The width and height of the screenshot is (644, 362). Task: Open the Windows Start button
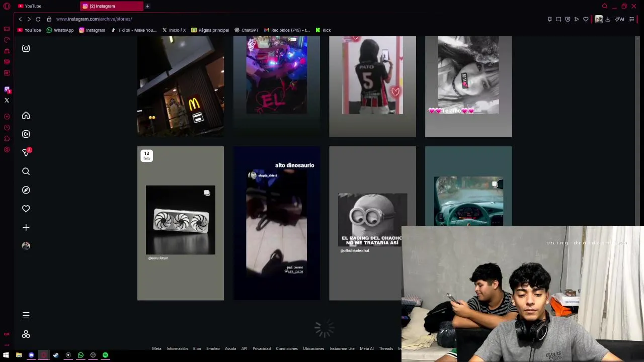[x=6, y=355]
